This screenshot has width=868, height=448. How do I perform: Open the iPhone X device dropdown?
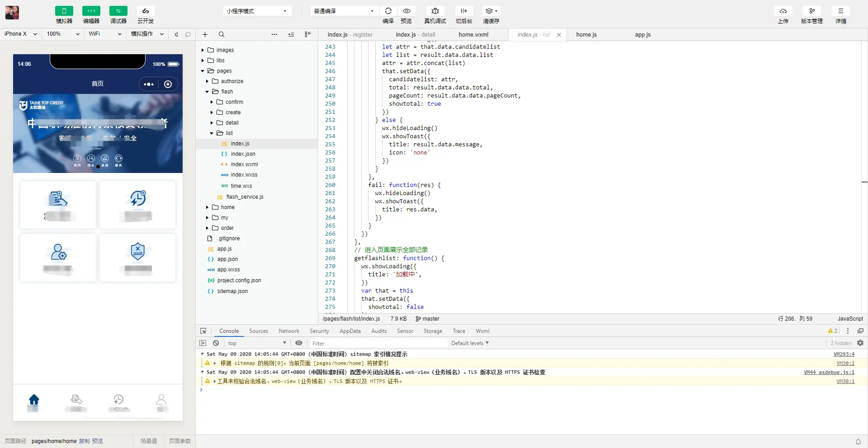pyautogui.click(x=20, y=34)
